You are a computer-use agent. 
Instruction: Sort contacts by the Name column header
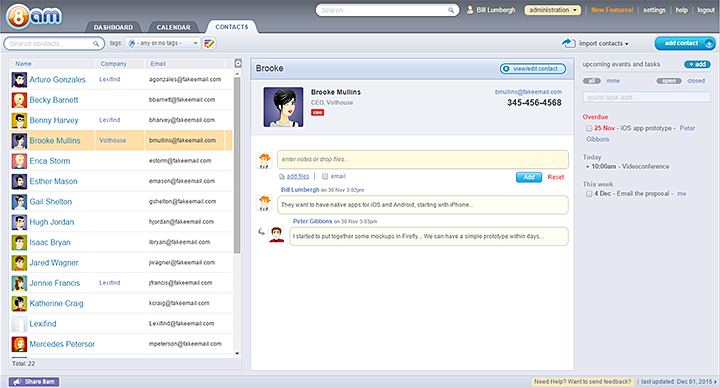[x=23, y=64]
